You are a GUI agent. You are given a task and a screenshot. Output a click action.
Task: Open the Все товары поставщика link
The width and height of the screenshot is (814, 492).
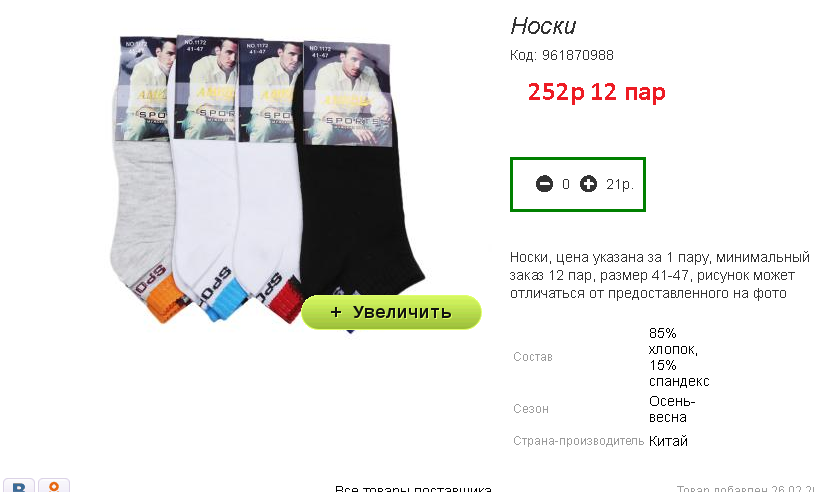(x=413, y=489)
